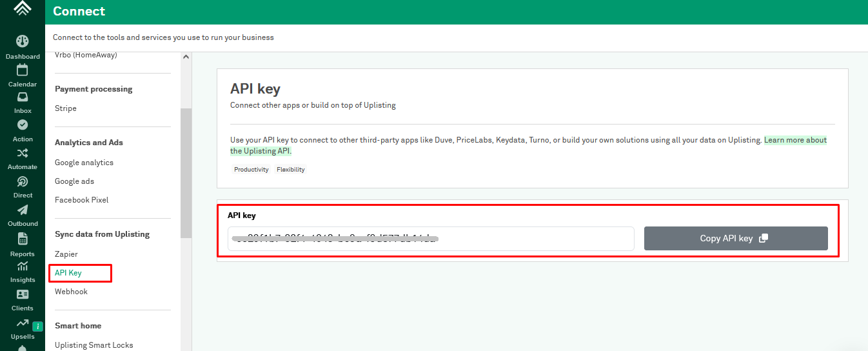This screenshot has height=351, width=868.
Task: Select Google analytics integration
Action: tap(84, 163)
